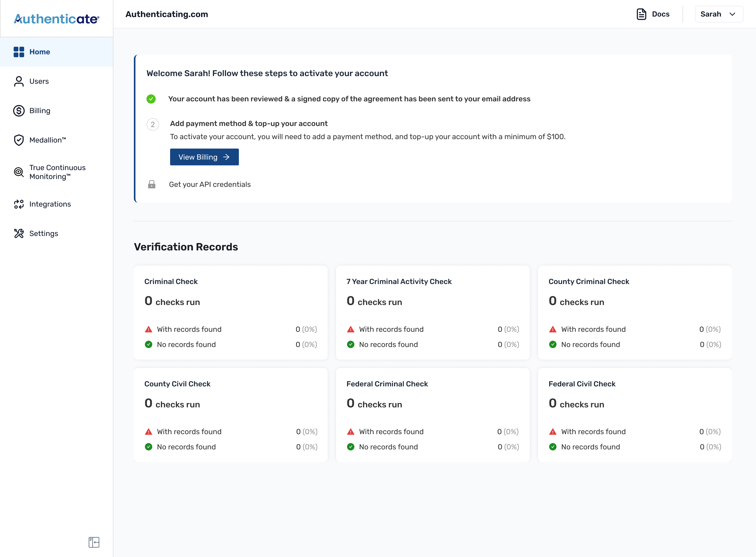Select the County Criminal Check title
The width and height of the screenshot is (756, 557).
[x=589, y=282]
